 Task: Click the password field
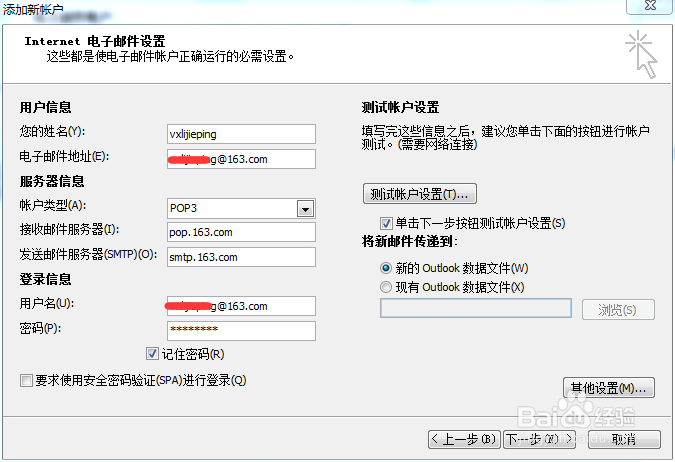click(241, 331)
